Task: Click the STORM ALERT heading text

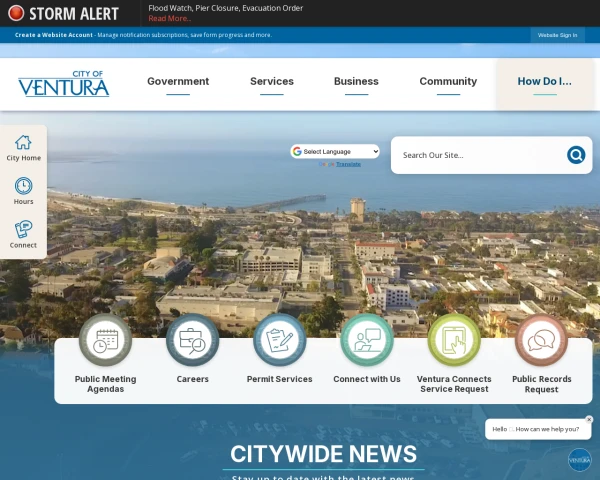Action: point(74,14)
